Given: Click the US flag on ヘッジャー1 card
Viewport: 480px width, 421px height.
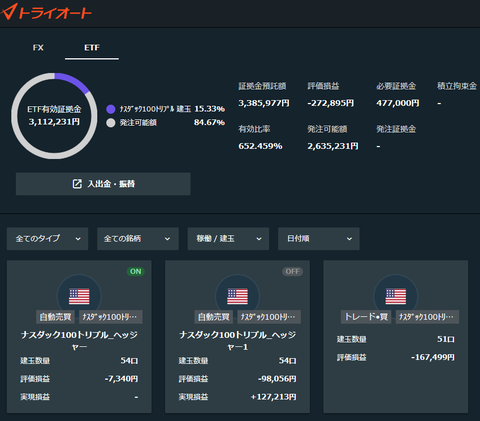Looking at the screenshot, I should point(237,296).
